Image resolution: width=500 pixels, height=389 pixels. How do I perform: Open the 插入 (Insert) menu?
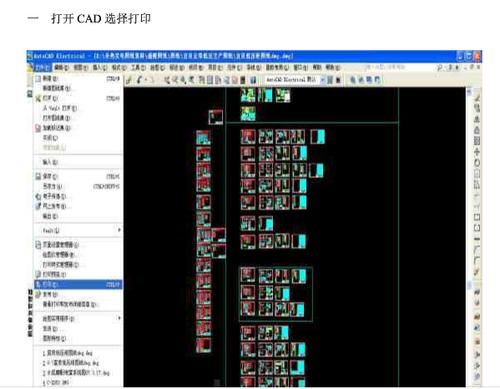[x=99, y=68]
